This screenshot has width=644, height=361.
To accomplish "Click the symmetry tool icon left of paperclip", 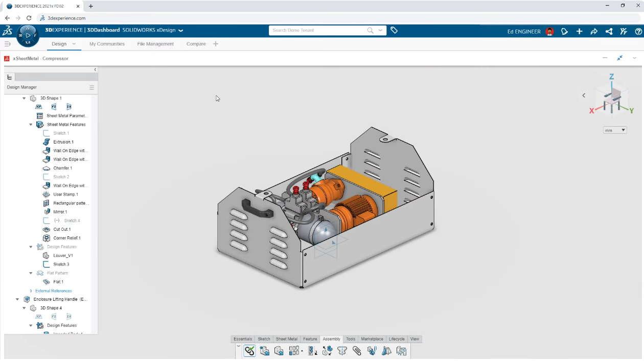I will 342,351.
